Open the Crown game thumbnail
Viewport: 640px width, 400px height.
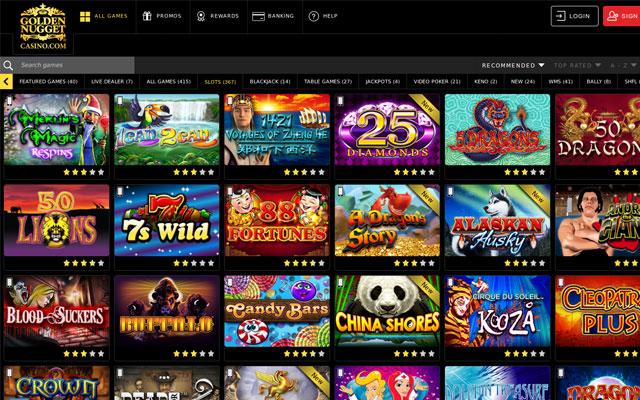pos(57,383)
